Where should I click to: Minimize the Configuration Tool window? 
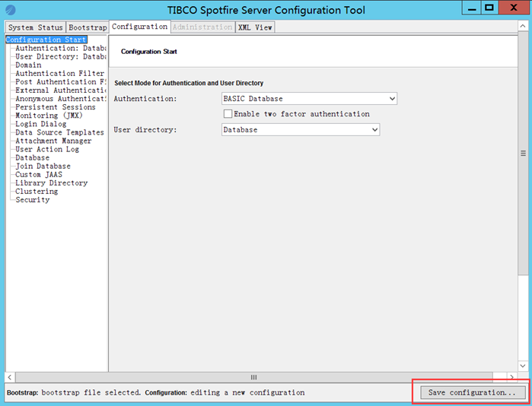pos(472,8)
